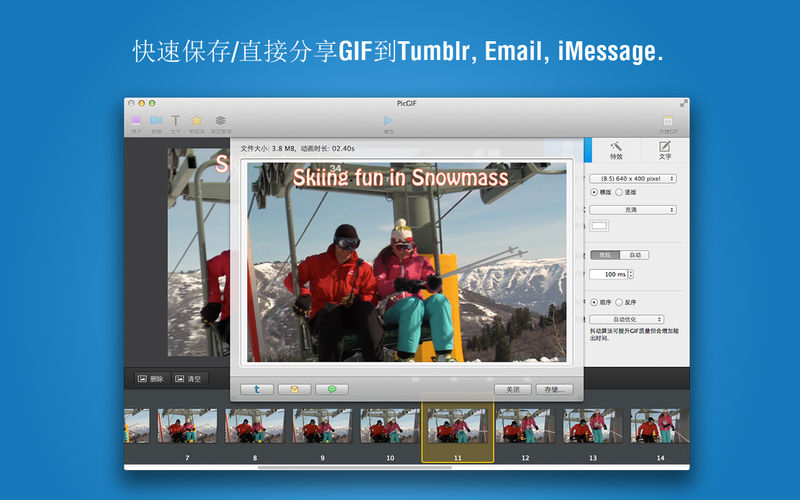This screenshot has height=500, width=800.
Task: Click the yellow minimize window button
Action: point(142,103)
